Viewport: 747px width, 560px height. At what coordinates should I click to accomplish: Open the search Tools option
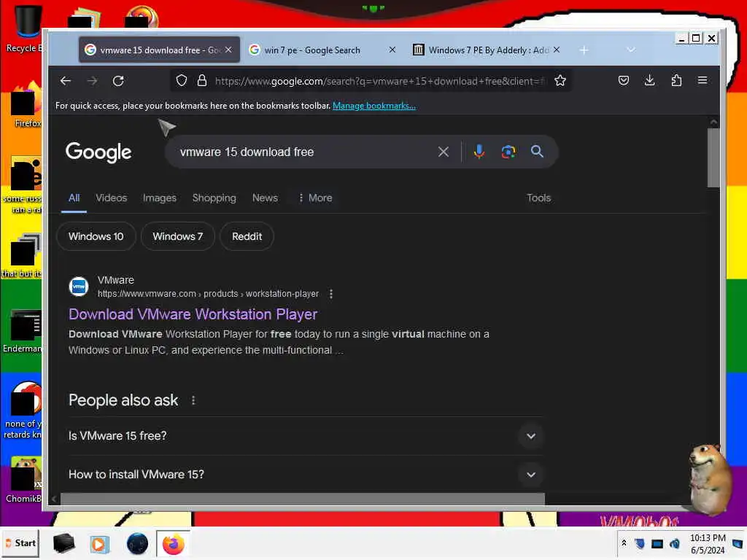tap(539, 198)
